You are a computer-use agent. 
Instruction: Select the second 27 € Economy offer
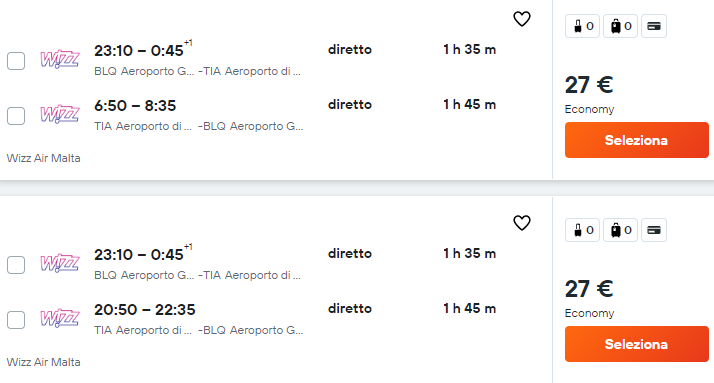[x=637, y=344]
